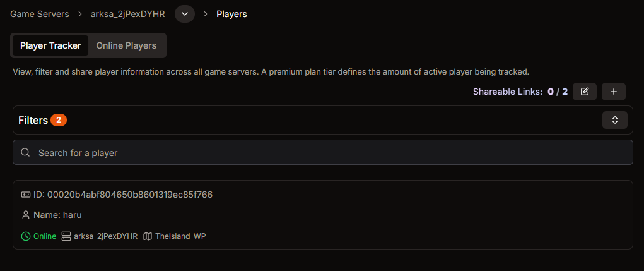
Task: Focus the Search for a player field
Action: pos(323,153)
